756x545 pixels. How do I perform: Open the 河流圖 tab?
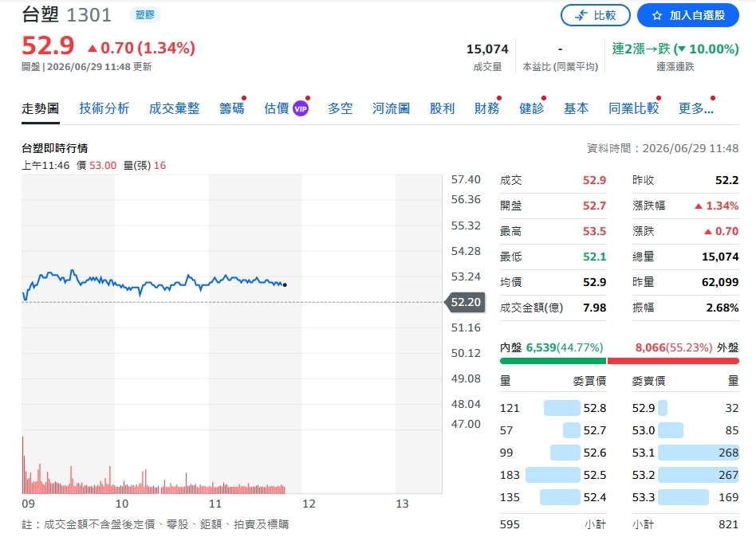tap(391, 108)
